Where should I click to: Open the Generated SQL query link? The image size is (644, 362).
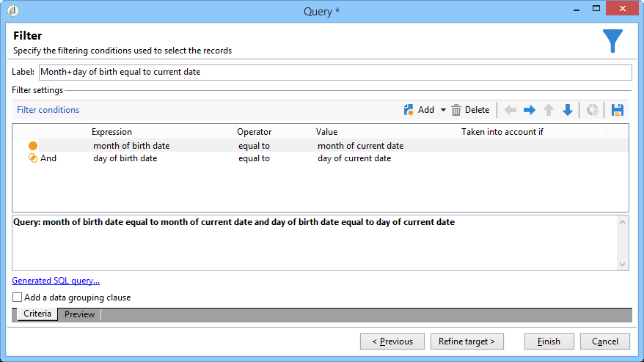coord(56,281)
